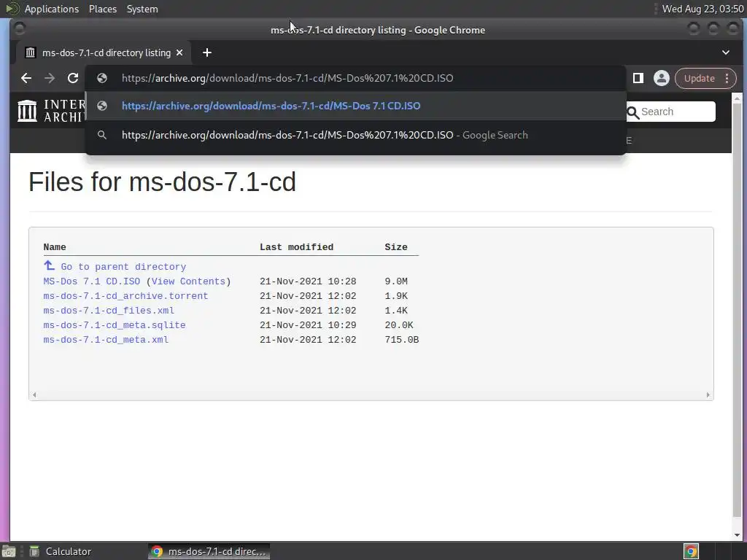747x560 pixels.
Task: Click the show desktop icon in taskbar
Action: 9,551
